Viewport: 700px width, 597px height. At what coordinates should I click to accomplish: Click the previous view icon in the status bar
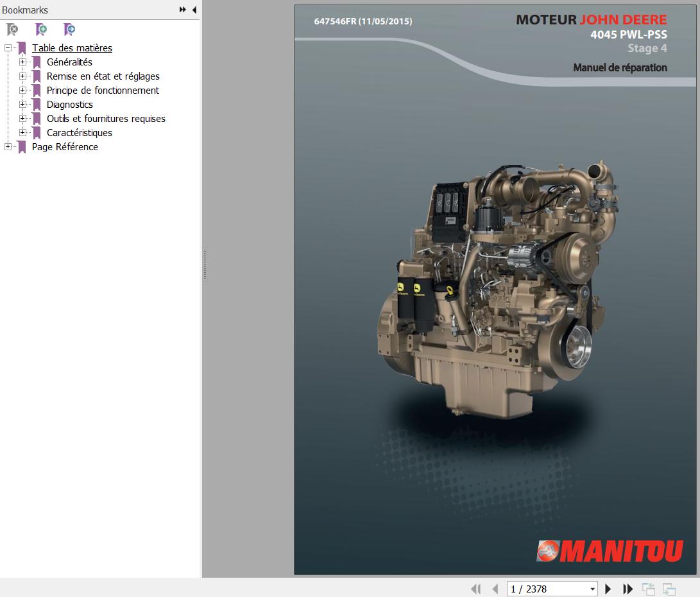(x=648, y=589)
